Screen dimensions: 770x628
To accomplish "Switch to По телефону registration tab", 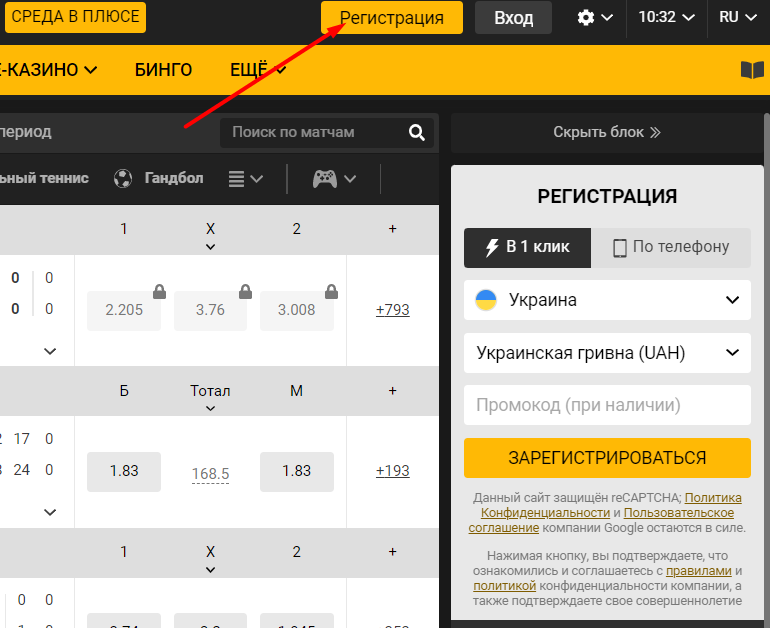I will (671, 247).
